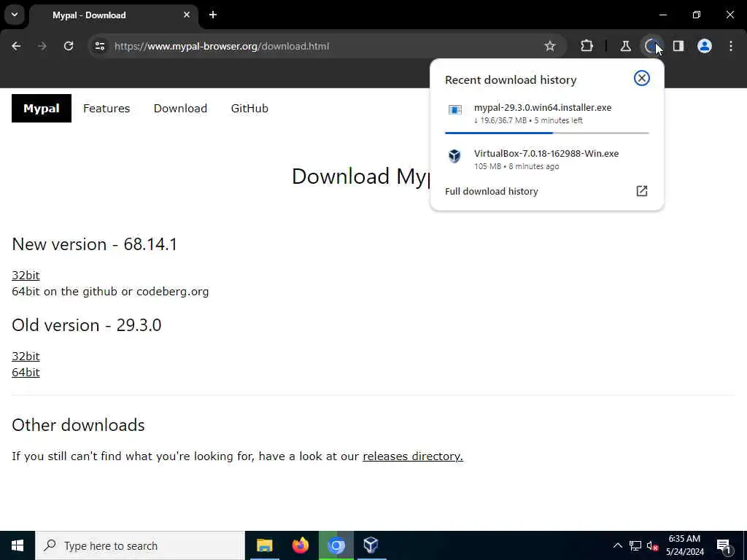Open File Explorer from the taskbar
747x560 pixels.
[264, 545]
